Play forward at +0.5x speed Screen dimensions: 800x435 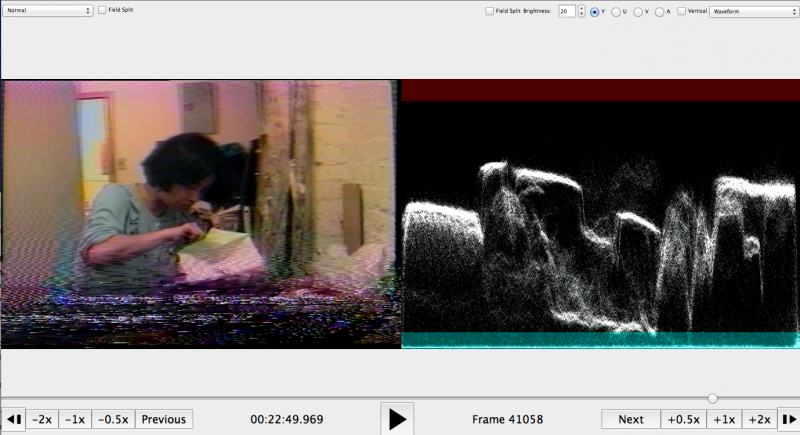(683, 419)
